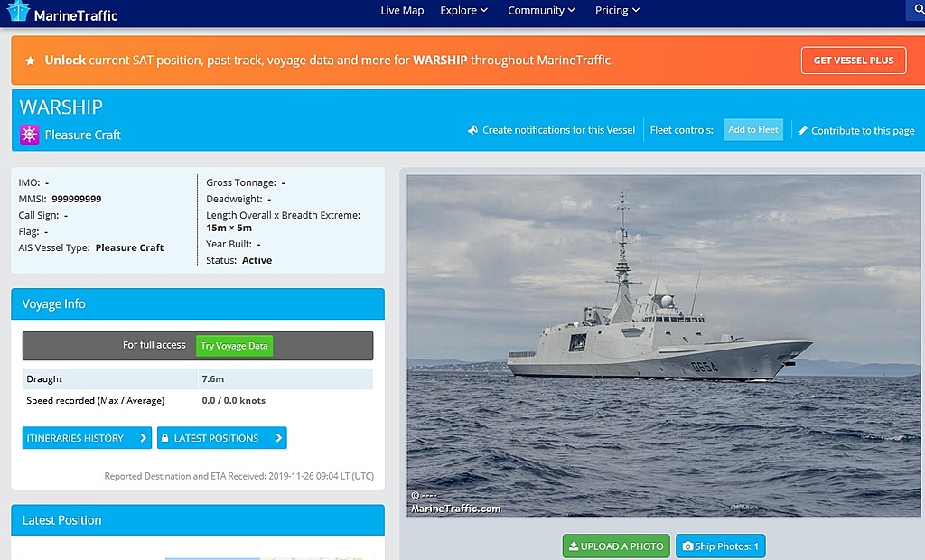Open the warship D654 photo
This screenshot has width=925, height=560.
pos(664,346)
